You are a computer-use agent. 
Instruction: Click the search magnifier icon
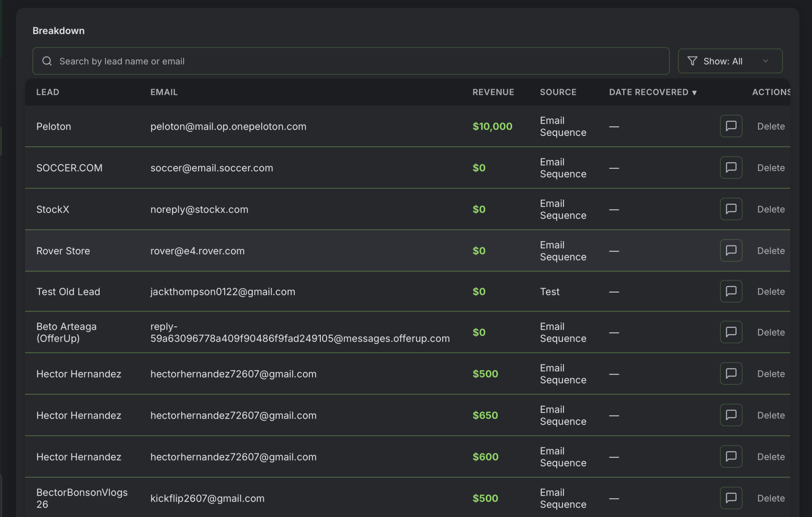coord(47,61)
